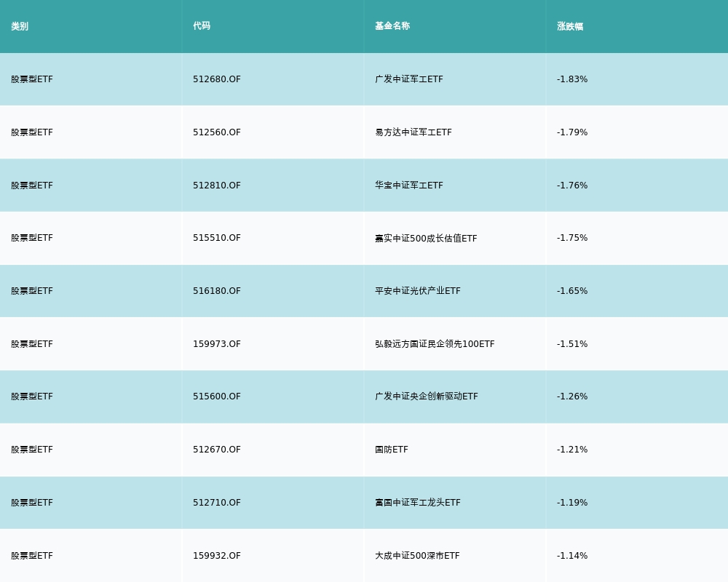The height and width of the screenshot is (582, 728).
Task: Click fund name 国防ETF
Action: click(392, 450)
